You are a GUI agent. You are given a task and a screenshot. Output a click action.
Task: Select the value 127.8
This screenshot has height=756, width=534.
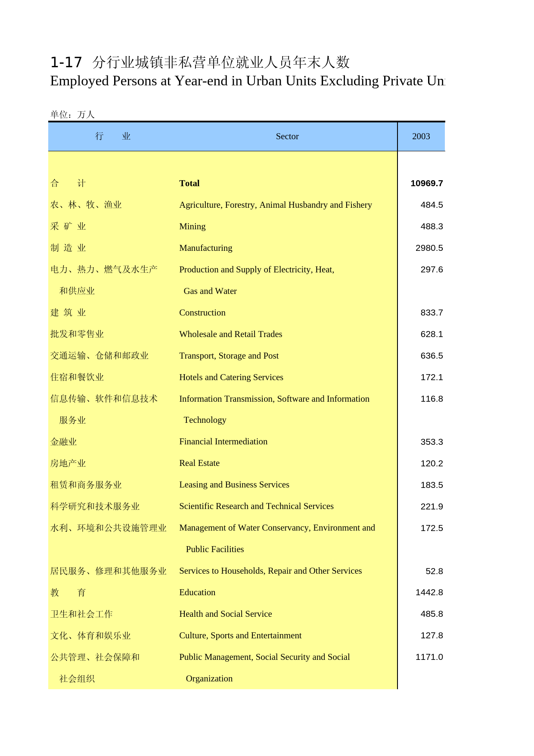click(432, 635)
